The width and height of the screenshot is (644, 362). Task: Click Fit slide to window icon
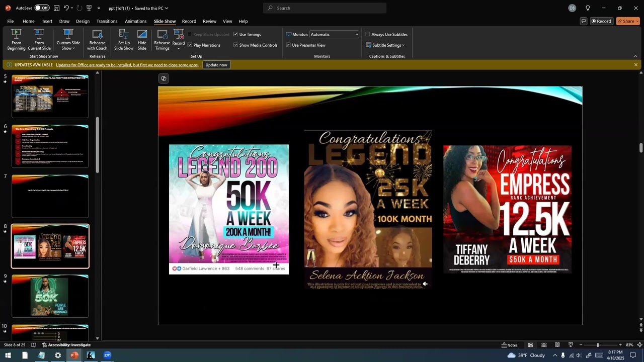[x=639, y=345]
